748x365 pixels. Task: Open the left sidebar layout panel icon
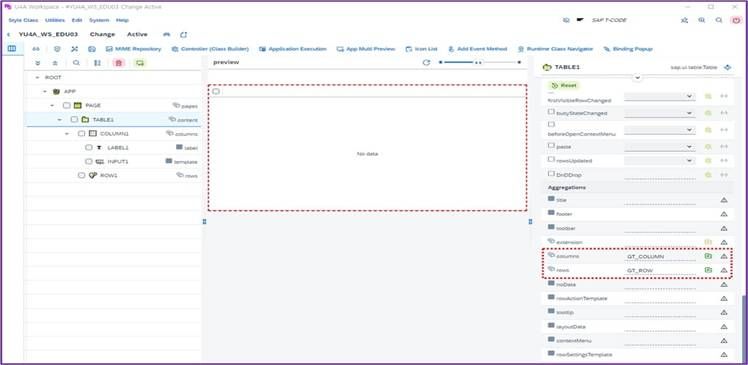12,49
